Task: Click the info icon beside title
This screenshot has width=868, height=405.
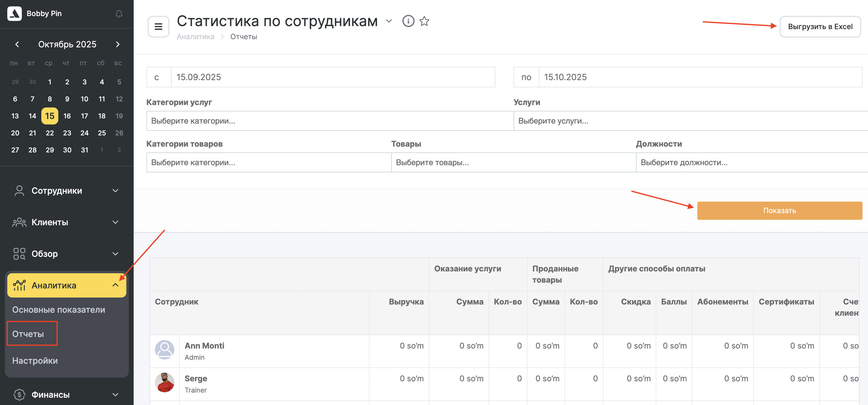Action: pos(408,21)
